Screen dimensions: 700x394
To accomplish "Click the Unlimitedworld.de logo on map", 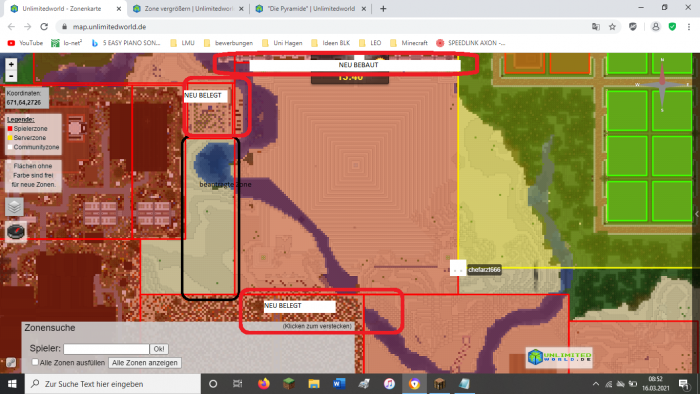I will pos(559,357).
